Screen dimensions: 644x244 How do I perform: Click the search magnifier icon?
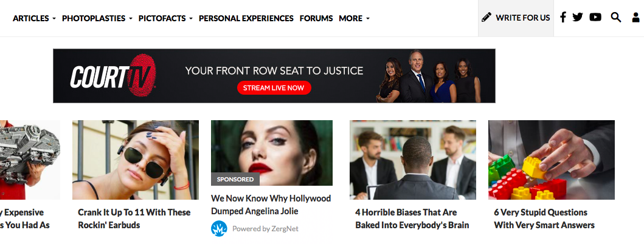[x=615, y=17]
